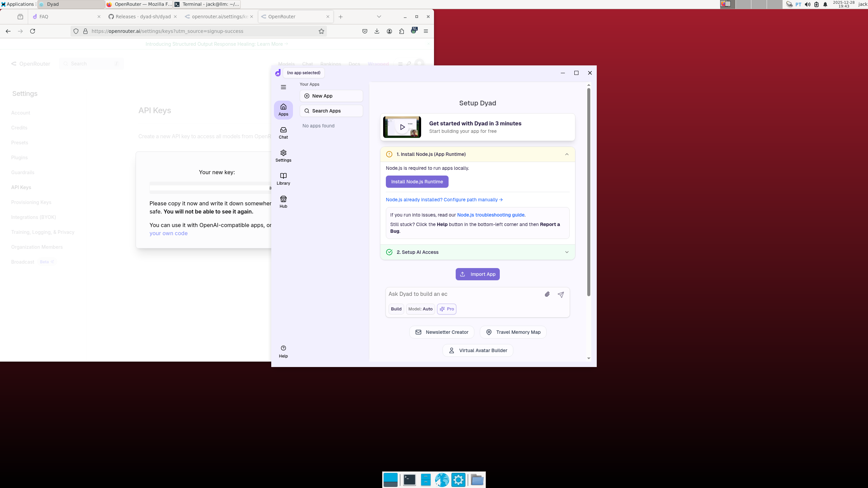Open Help in Dyad's bottom-left corner

(283, 351)
